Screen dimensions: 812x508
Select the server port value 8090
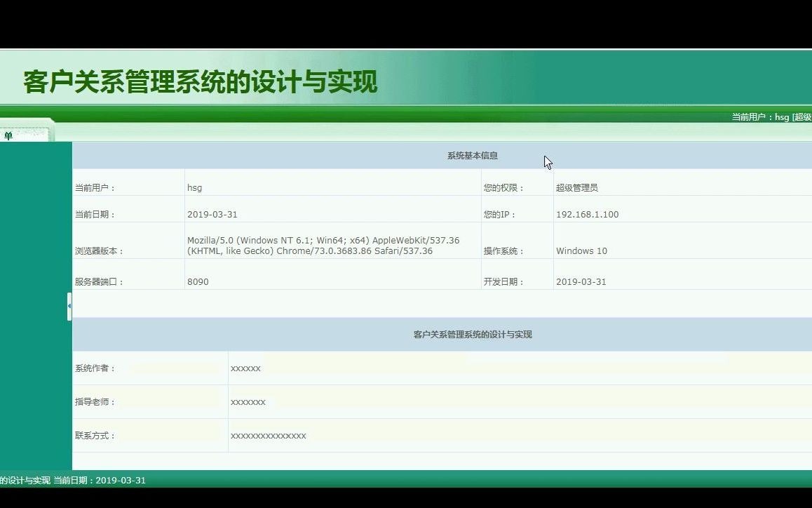[198, 281]
